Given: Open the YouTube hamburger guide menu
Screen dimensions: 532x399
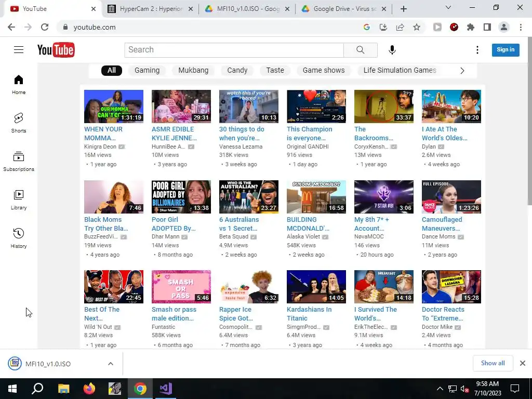Looking at the screenshot, I should point(19,50).
